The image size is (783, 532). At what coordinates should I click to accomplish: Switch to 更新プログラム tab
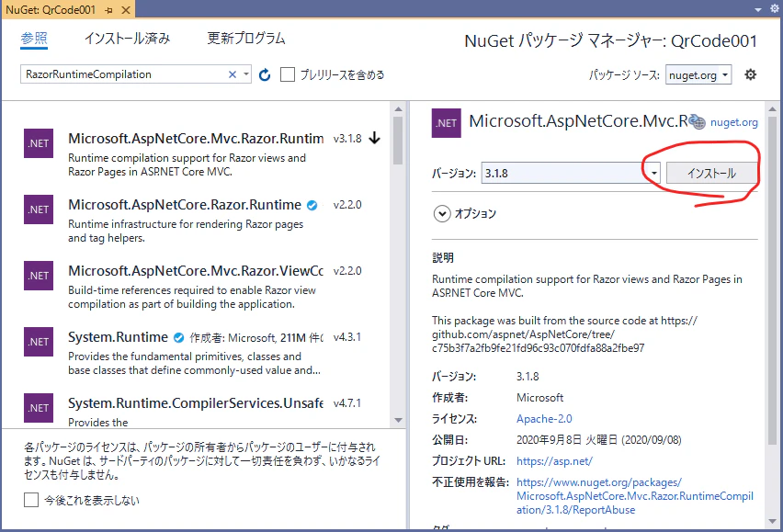[x=246, y=38]
